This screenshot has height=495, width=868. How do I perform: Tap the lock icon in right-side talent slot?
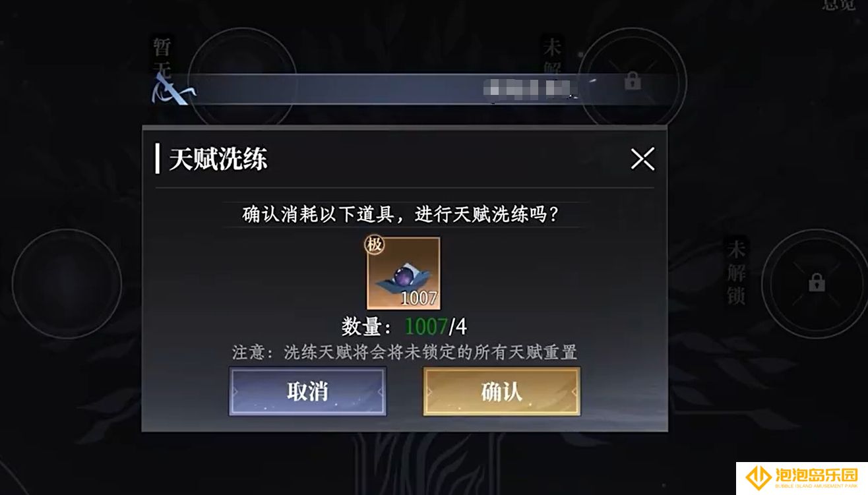817,283
